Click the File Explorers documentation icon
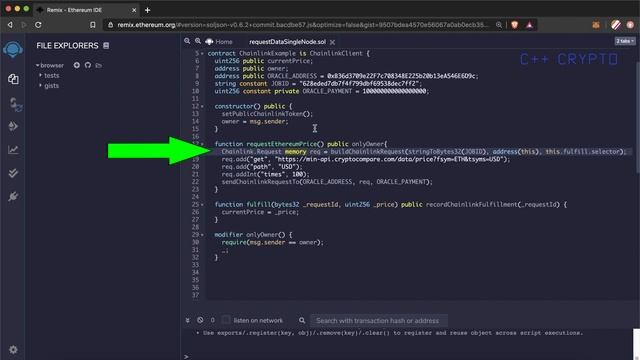 coord(106,46)
